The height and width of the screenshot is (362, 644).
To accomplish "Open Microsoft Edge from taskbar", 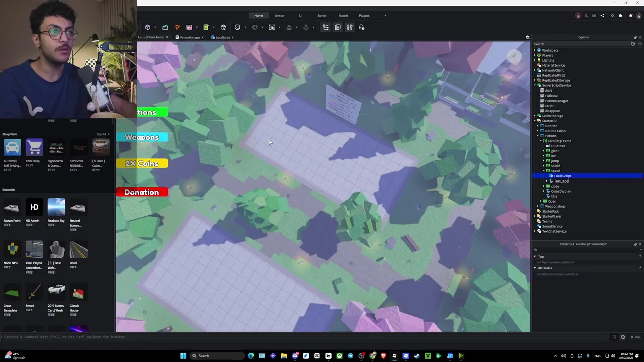I will coord(251,356).
